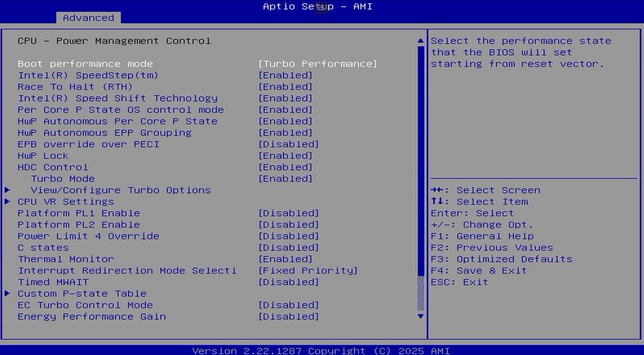Click the F4: Save & Exit hint
644x355 pixels.
pyautogui.click(x=479, y=270)
